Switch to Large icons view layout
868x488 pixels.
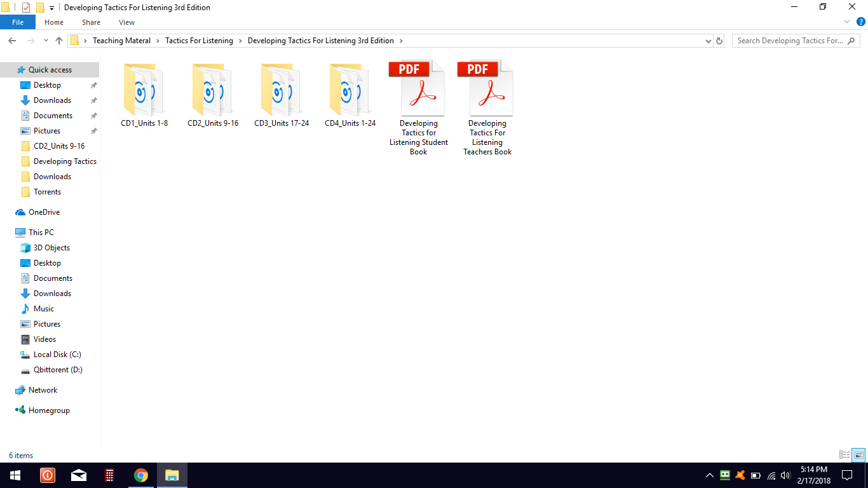click(x=858, y=455)
